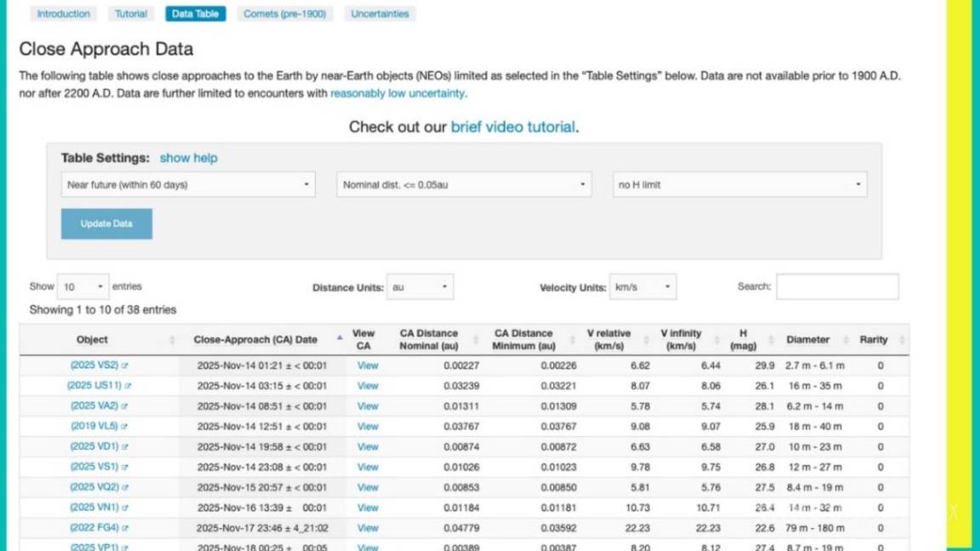
Task: Open the 'no H limit' dropdown
Action: (x=739, y=185)
